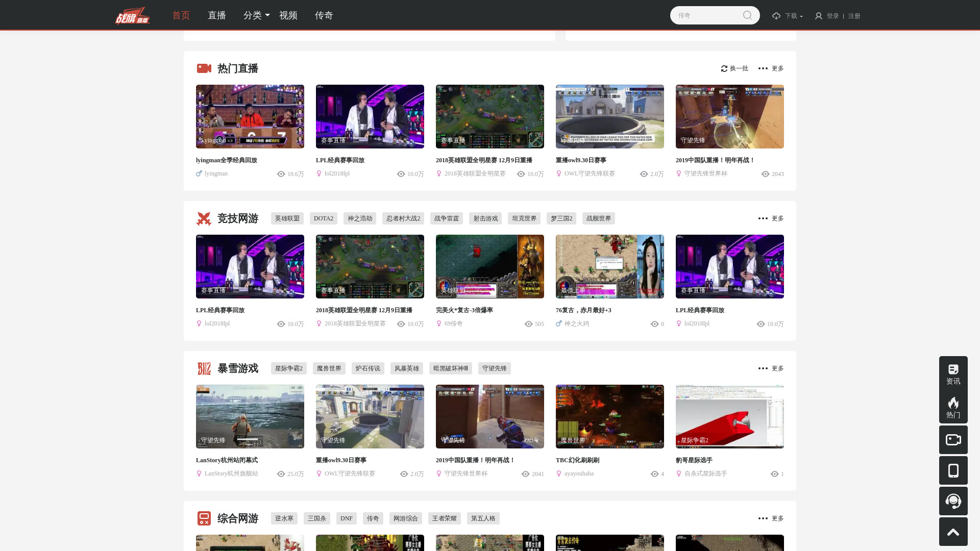980x551 pixels.
Task: Click the icon beside 自杀式星际选手
Action: 679,473
